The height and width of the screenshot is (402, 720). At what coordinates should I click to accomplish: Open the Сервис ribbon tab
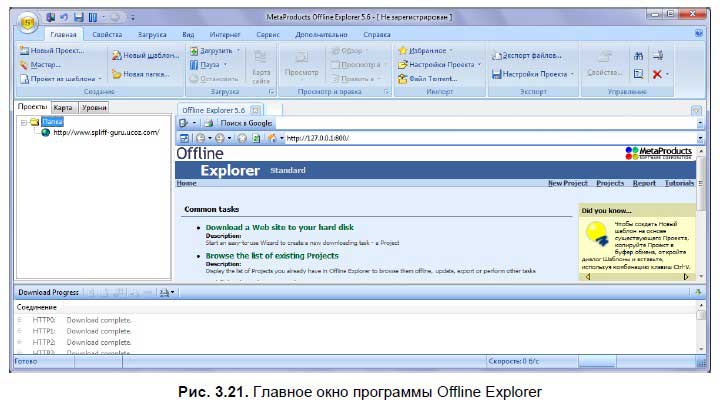[x=268, y=34]
